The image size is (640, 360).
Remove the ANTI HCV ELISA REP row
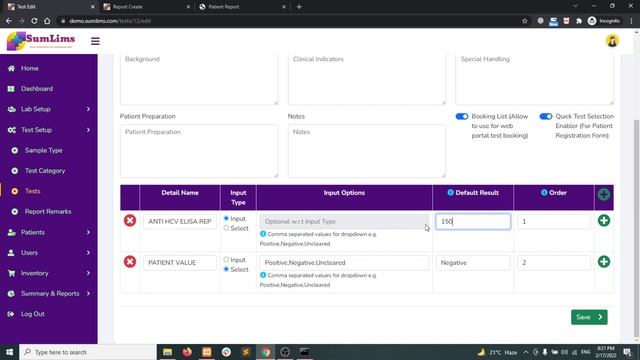click(130, 220)
